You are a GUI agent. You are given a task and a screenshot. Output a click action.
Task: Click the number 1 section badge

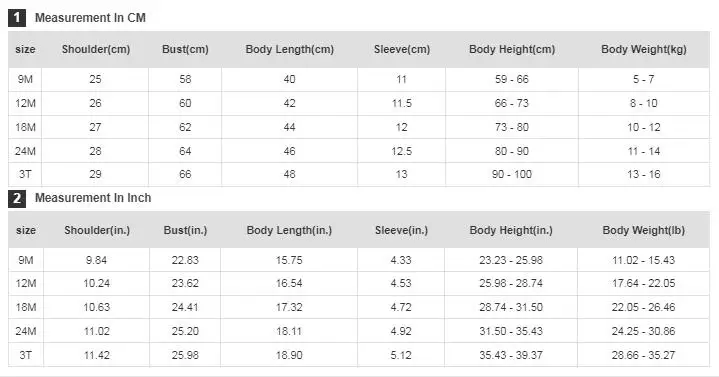tap(17, 18)
